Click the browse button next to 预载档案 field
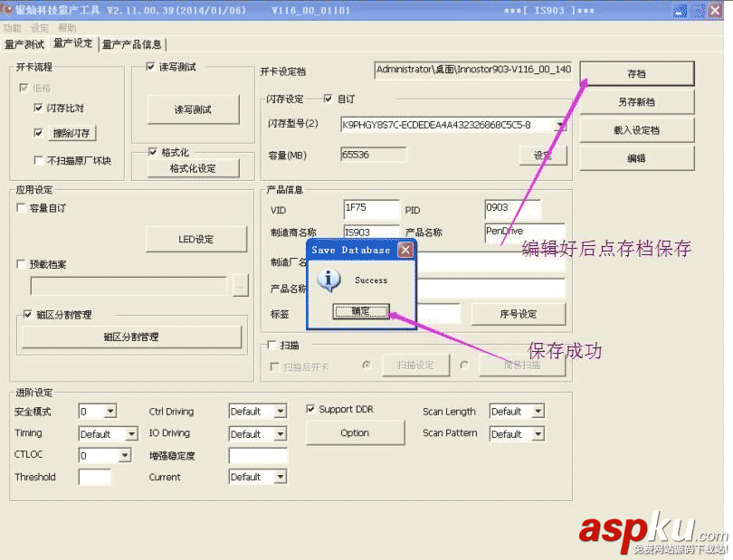This screenshot has width=733, height=560. tap(241, 286)
